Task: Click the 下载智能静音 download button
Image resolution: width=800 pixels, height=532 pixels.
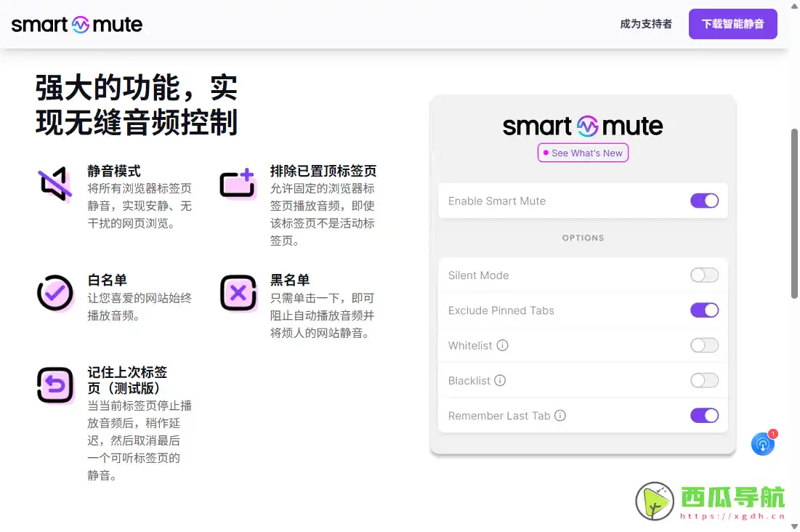Action: 732,24
